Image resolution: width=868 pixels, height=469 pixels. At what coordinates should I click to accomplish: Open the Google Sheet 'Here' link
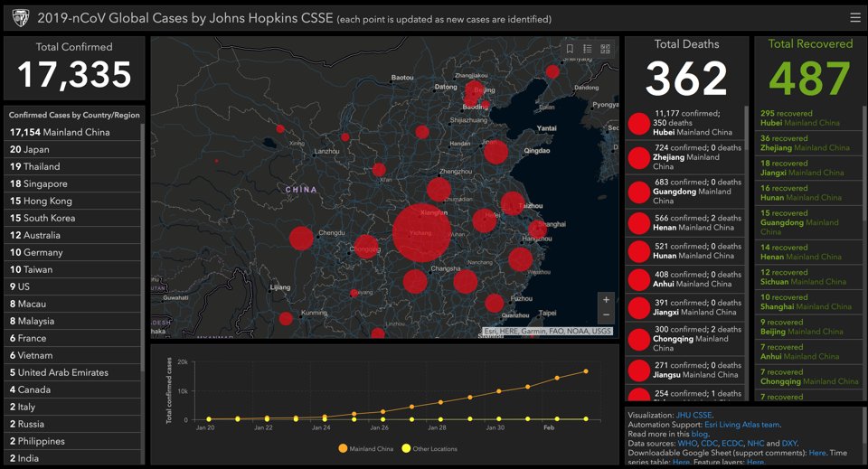pos(817,453)
